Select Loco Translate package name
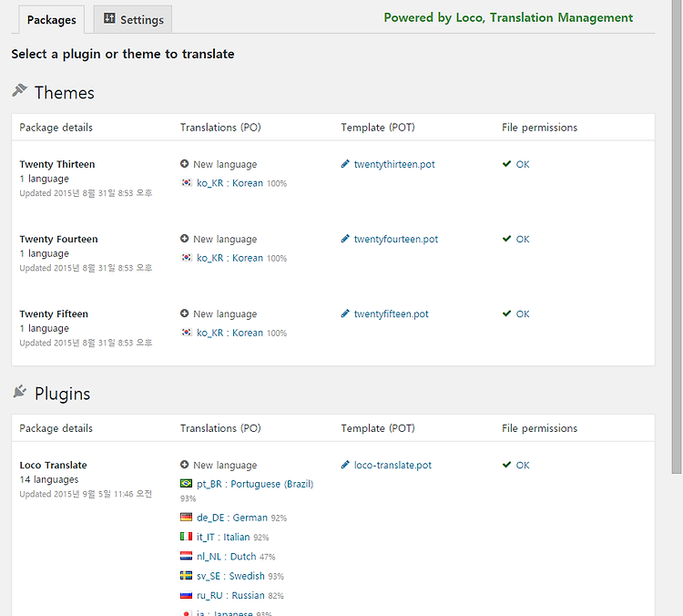683x616 pixels. click(53, 466)
